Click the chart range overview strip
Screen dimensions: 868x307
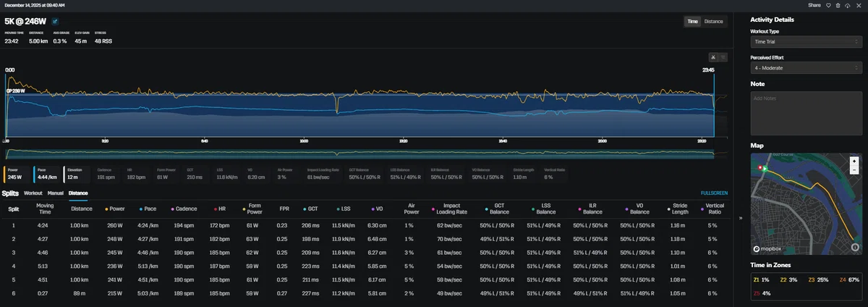360,153
